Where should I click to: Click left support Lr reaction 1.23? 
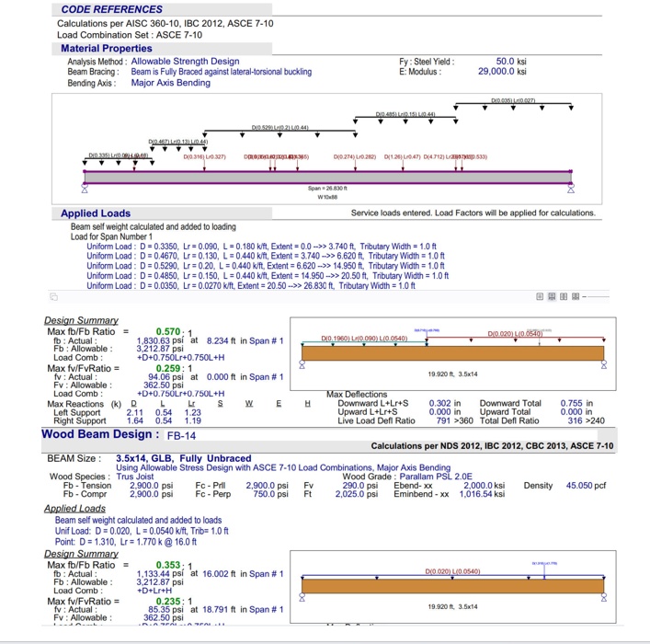(193, 412)
